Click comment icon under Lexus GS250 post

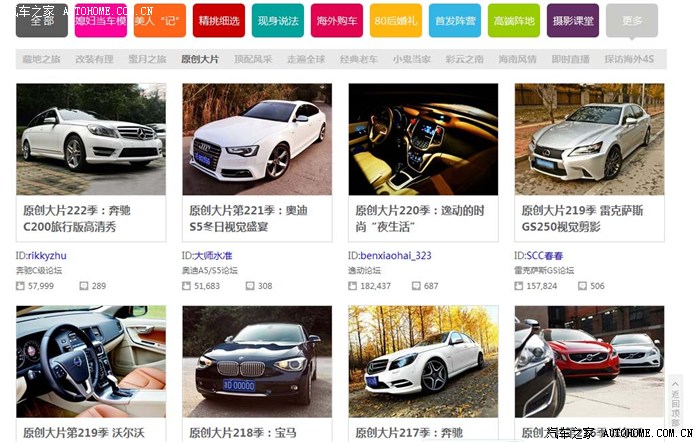pyautogui.click(x=582, y=286)
